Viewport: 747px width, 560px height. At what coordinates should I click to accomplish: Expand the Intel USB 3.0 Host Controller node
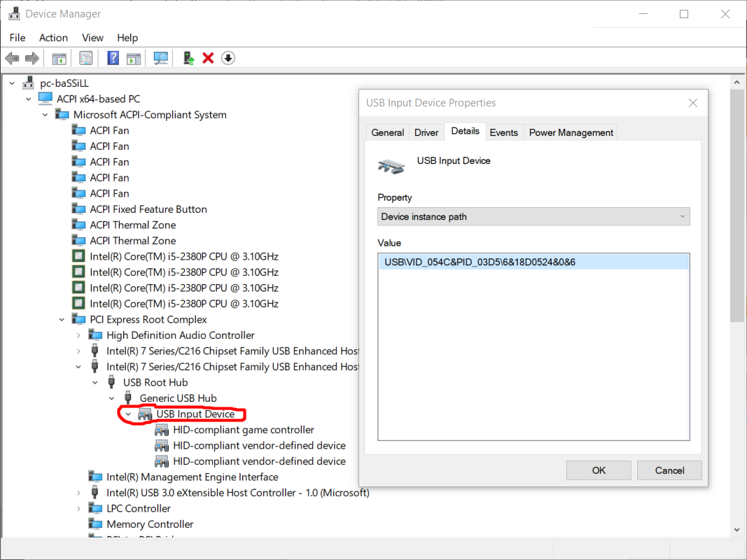[x=78, y=493]
